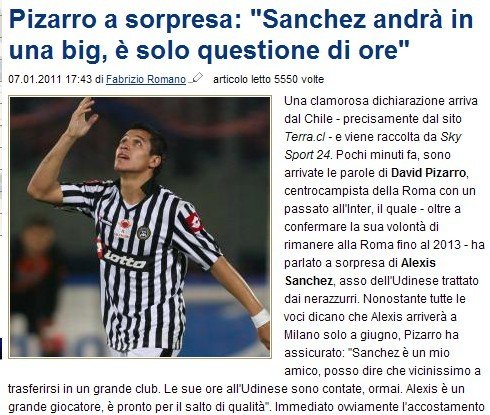This screenshot has width=490, height=415.
Task: Click the white wristband in the photo
Action: pos(260,318)
